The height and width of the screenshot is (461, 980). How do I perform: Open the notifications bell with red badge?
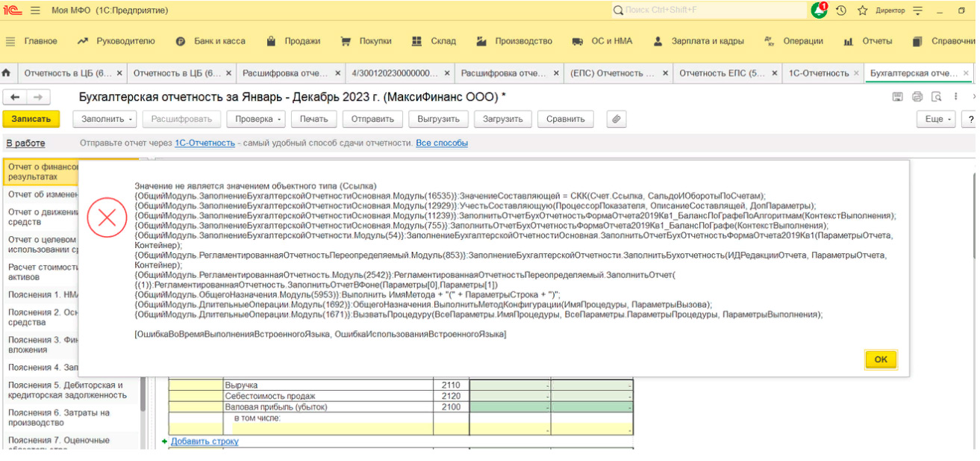click(x=819, y=10)
